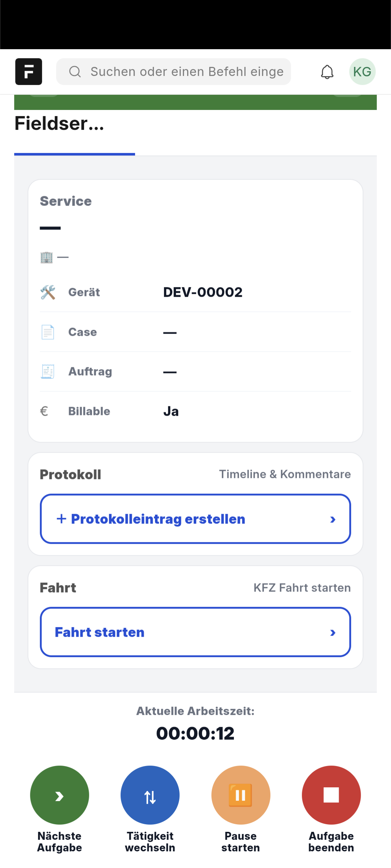This screenshot has width=391, height=868.
Task: Expand the Protokolleintrag erstellen chevron
Action: tap(333, 519)
